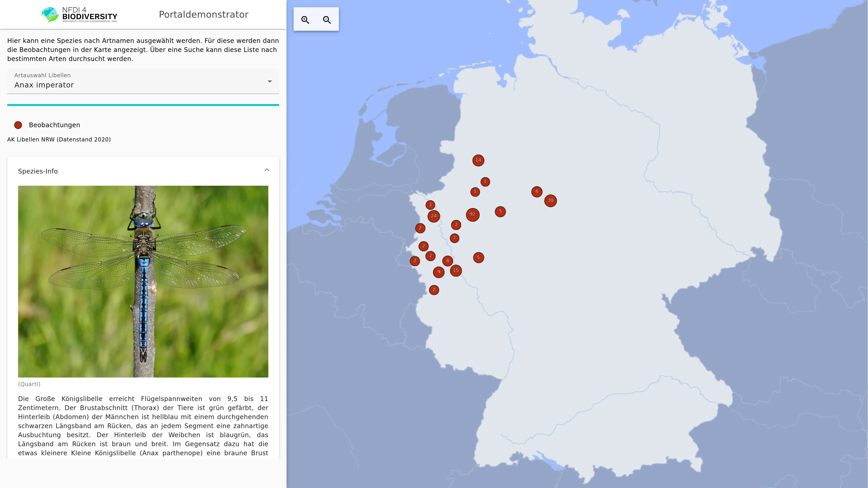Click the NFDI4Biodiversity logo
868x488 pixels.
pos(79,15)
